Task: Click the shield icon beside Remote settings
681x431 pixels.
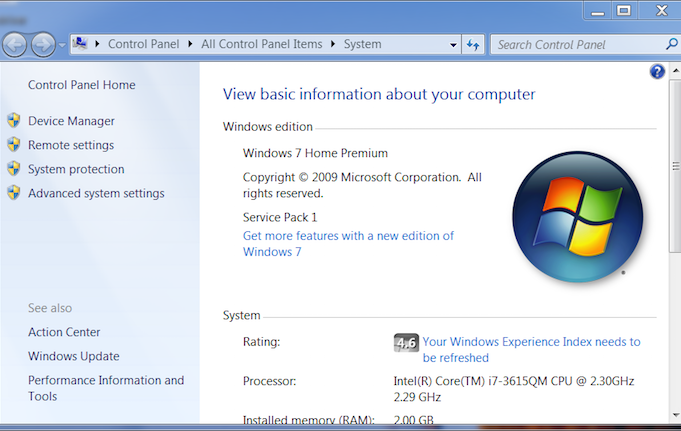Action: 14,144
